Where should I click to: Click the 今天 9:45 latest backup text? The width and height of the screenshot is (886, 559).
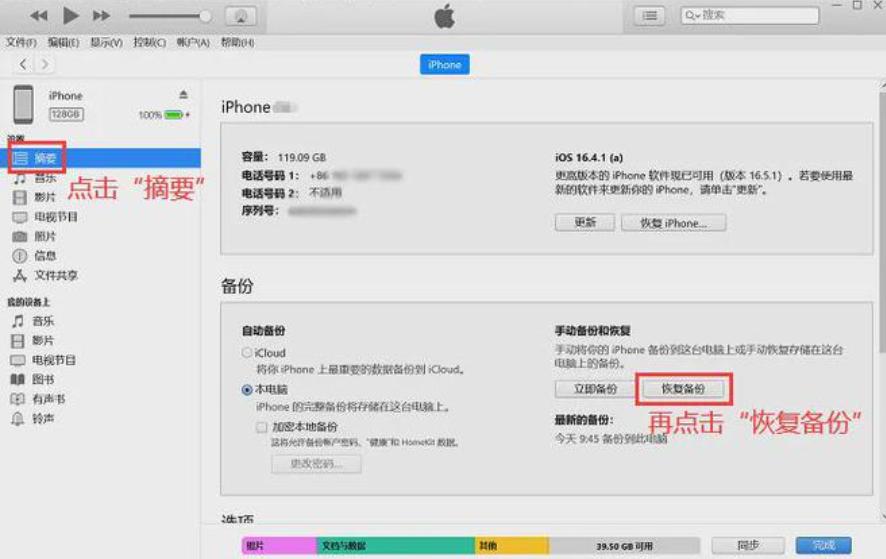(x=611, y=439)
